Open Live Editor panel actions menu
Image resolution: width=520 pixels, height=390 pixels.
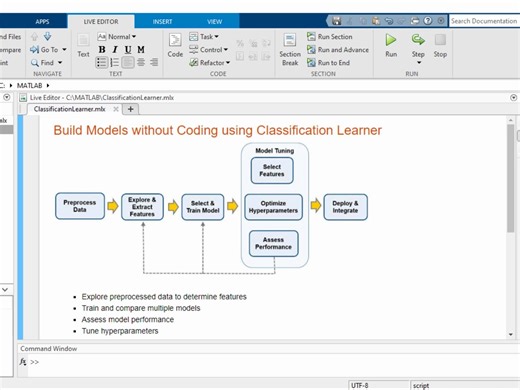pos(513,98)
